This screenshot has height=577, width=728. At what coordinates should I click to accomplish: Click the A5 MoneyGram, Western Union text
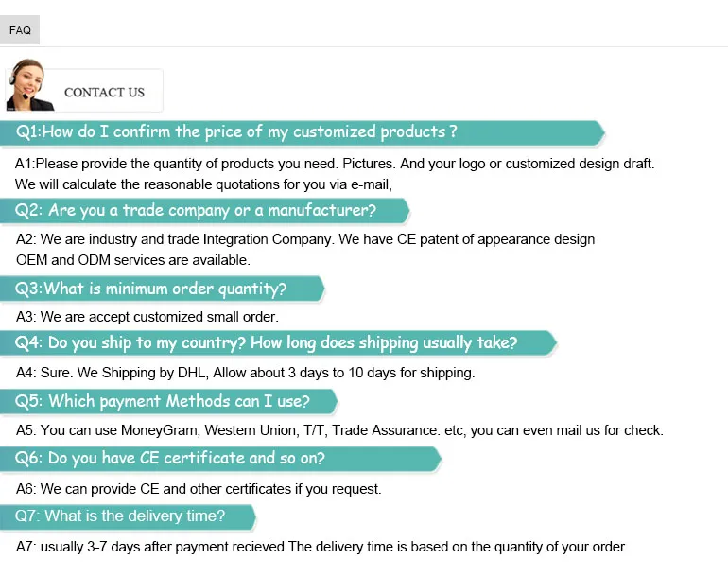click(339, 430)
